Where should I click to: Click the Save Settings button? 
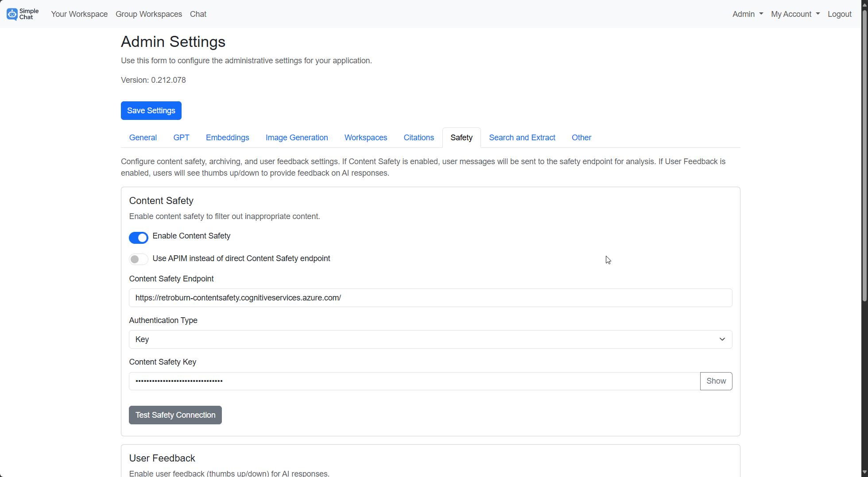[x=151, y=110]
